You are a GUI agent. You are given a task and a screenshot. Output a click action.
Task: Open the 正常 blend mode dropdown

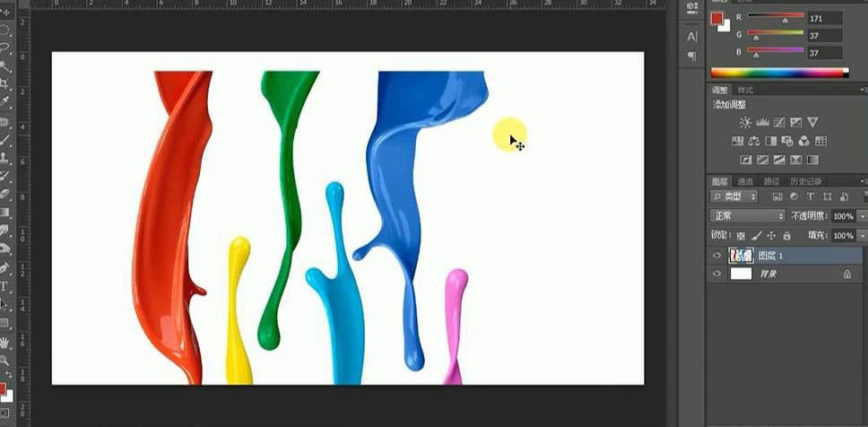point(748,216)
